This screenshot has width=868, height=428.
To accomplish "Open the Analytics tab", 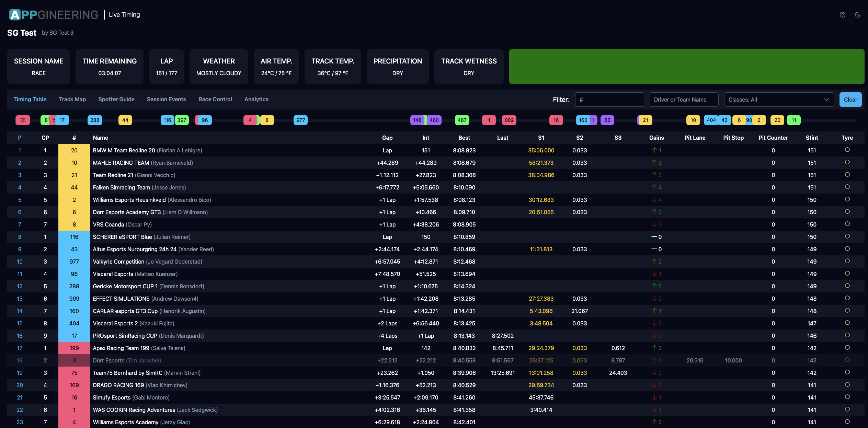I will (x=256, y=99).
